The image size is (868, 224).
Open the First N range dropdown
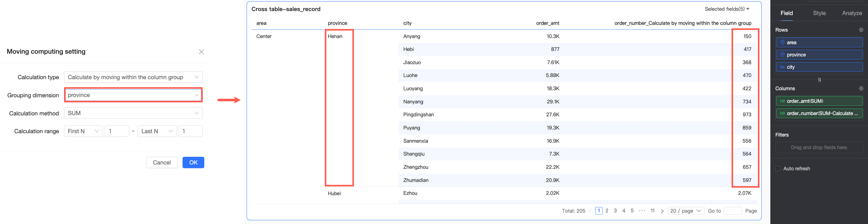point(83,131)
